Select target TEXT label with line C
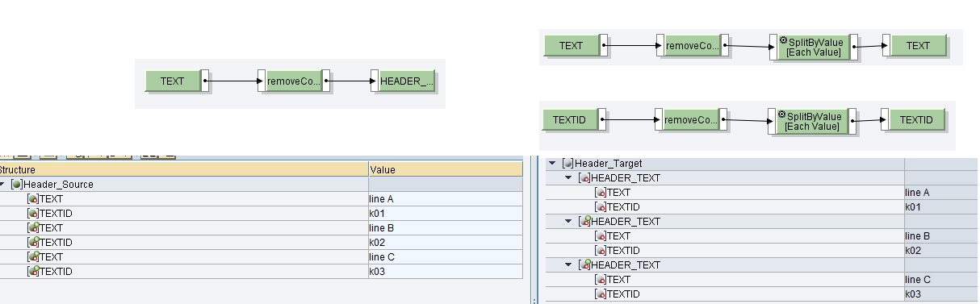Viewport: 980px width, 304px height. pyautogui.click(x=618, y=280)
